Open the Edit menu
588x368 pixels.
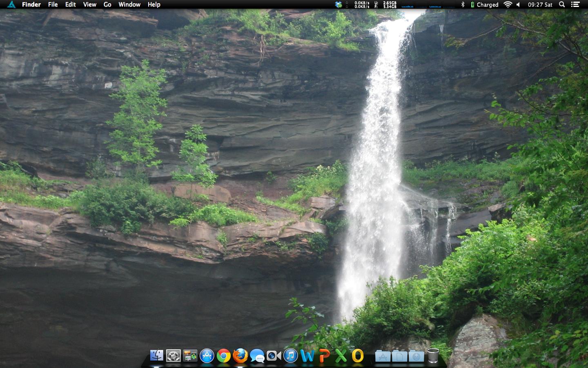[x=71, y=4]
